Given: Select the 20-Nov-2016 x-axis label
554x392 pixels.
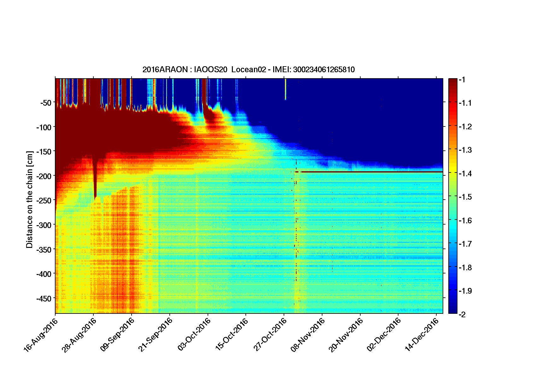Looking at the screenshot, I should 346,335.
